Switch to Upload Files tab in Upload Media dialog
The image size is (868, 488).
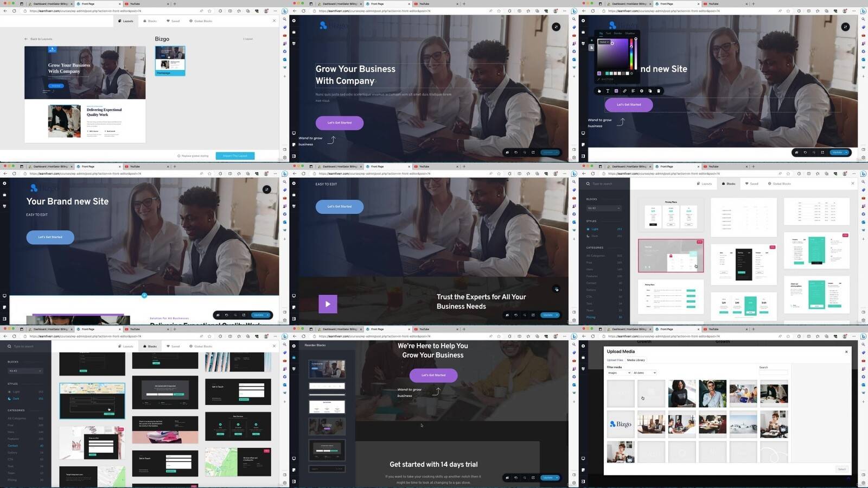tap(615, 360)
